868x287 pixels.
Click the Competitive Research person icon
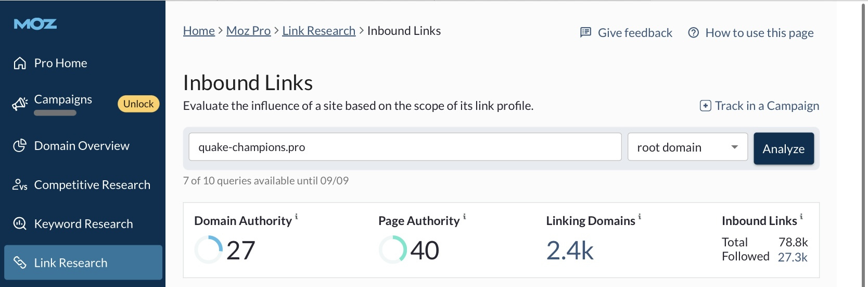(20, 185)
